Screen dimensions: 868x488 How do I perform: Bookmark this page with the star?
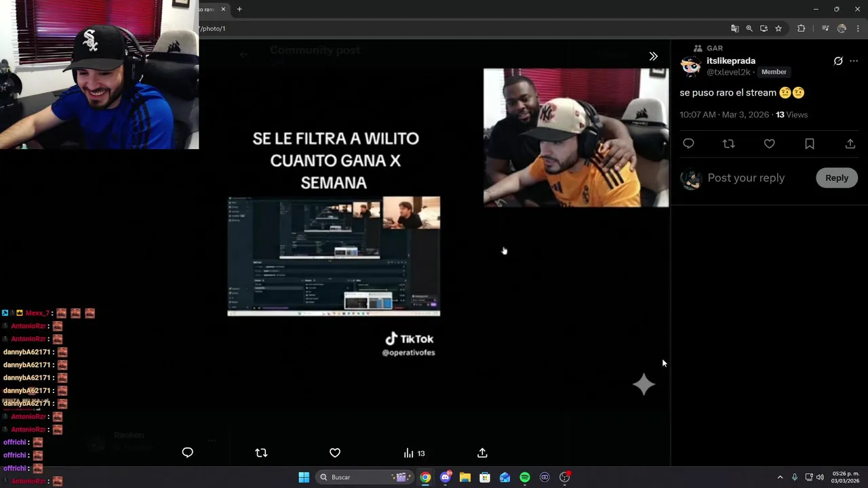point(778,28)
